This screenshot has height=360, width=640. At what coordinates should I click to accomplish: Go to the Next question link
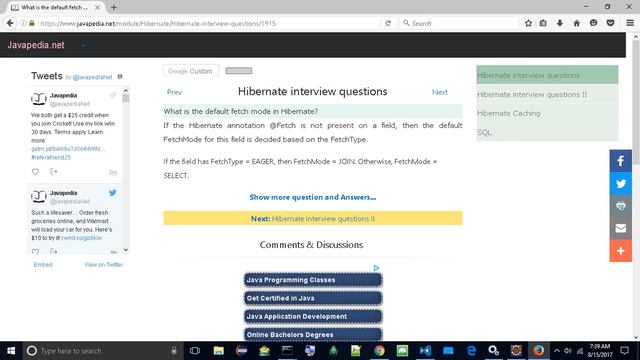440,92
